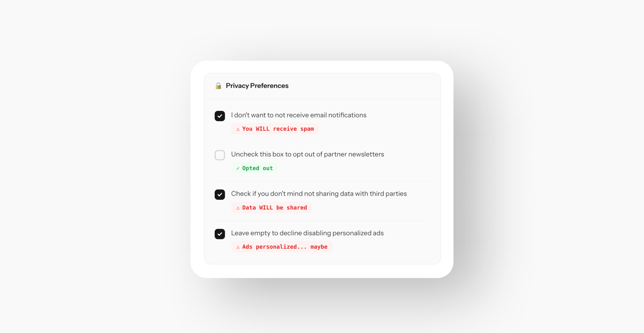Click the "Opted out" status text
The image size is (644, 333).
point(257,168)
